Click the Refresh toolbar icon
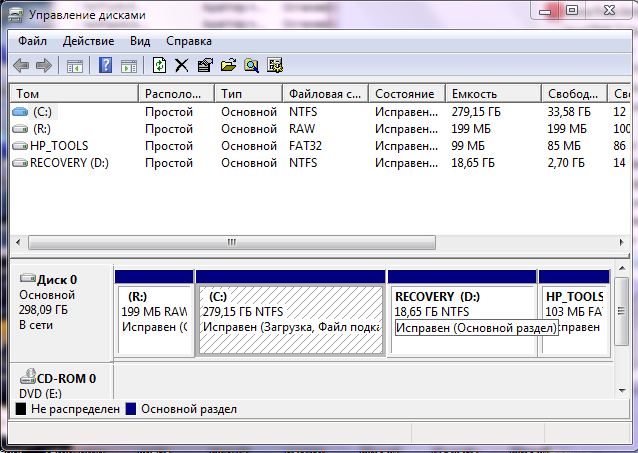 coord(159,65)
